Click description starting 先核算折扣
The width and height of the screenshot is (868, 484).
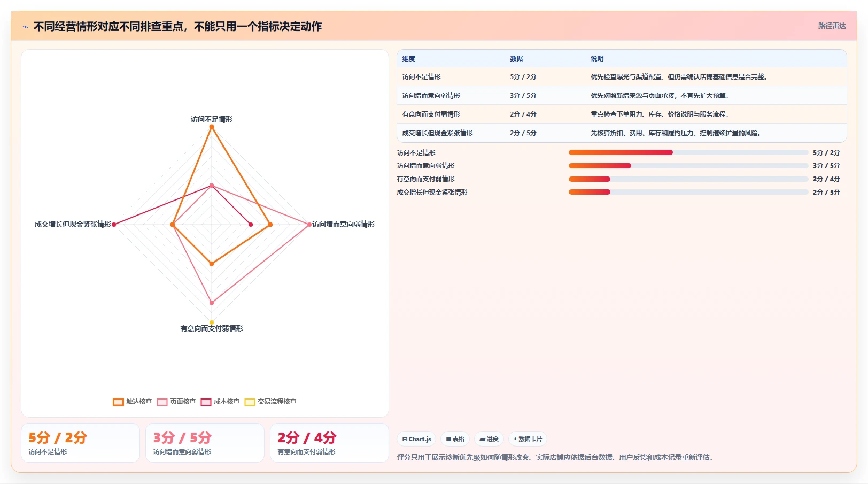(677, 133)
